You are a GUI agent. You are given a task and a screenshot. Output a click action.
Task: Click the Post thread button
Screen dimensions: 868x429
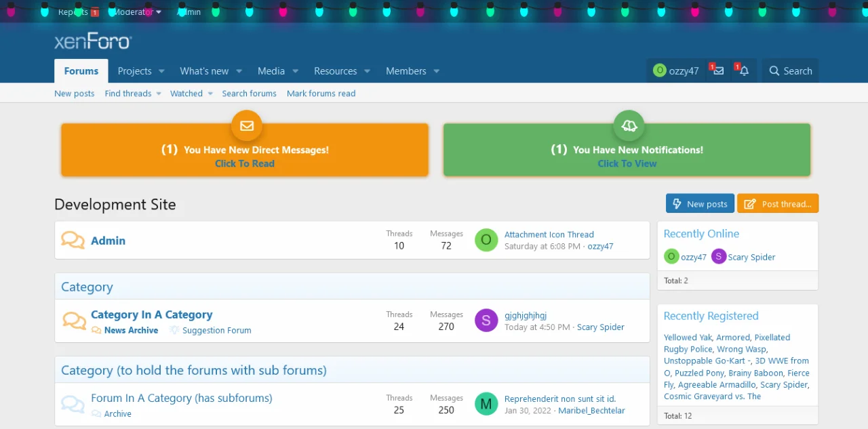[x=778, y=204]
